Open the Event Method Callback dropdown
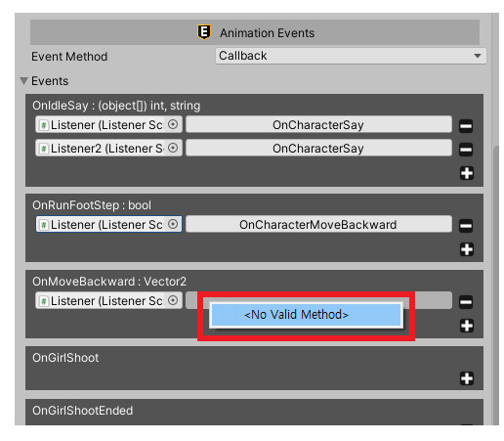Viewport: 504px width, 441px height. tap(351, 56)
